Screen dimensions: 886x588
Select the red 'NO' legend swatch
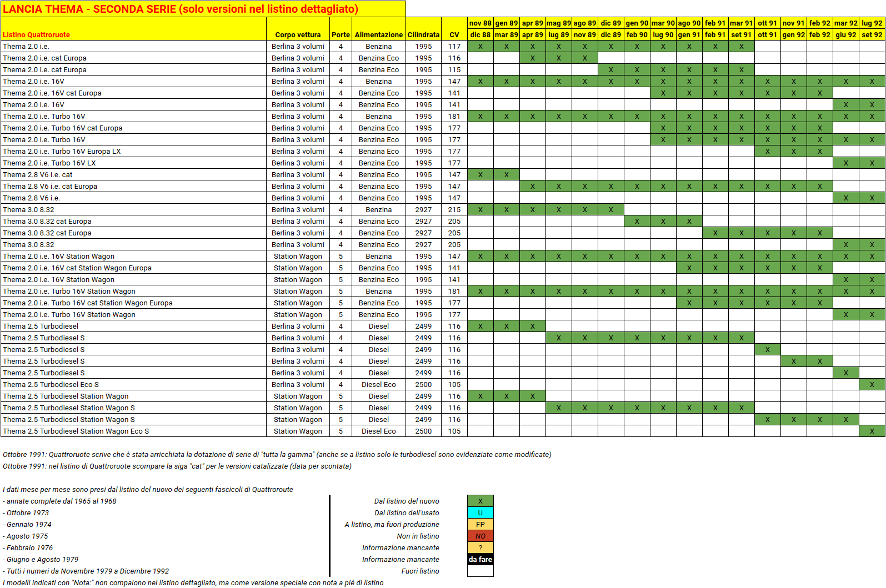point(480,536)
